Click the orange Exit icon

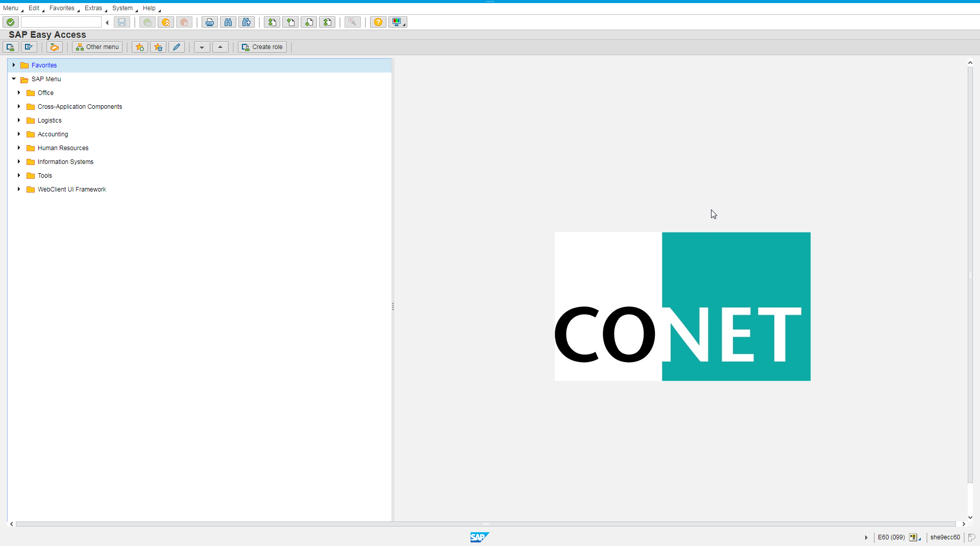point(166,22)
